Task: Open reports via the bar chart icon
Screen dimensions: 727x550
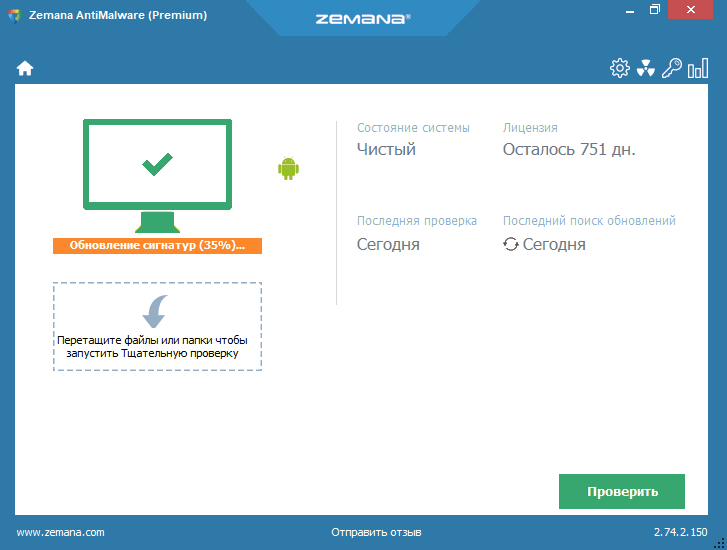Action: click(698, 68)
